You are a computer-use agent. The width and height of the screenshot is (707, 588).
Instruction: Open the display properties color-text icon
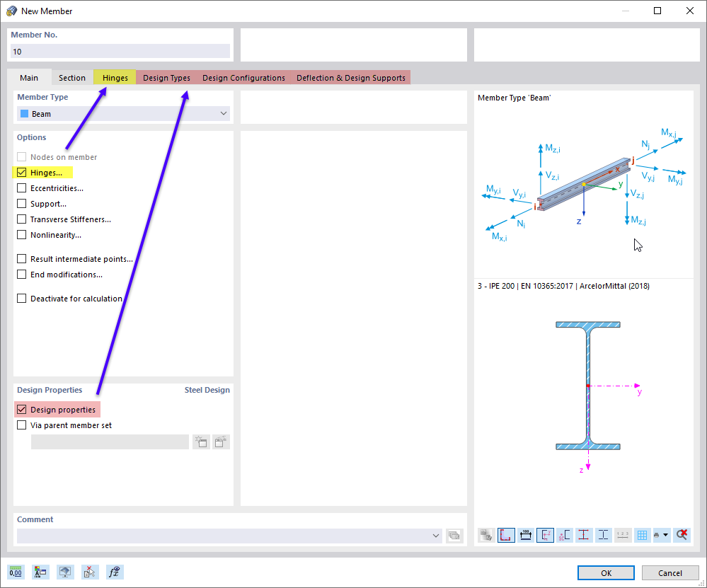point(40,572)
